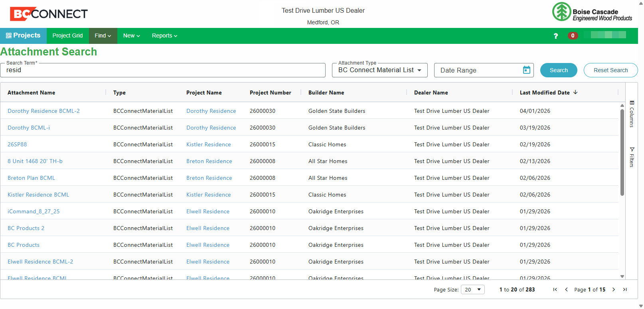644x309 pixels.
Task: Click the 'Page 1 of 15' indicator
Action: (590, 289)
